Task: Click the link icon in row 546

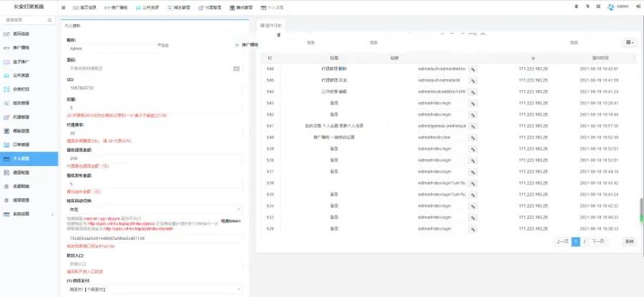Action: tap(472, 69)
